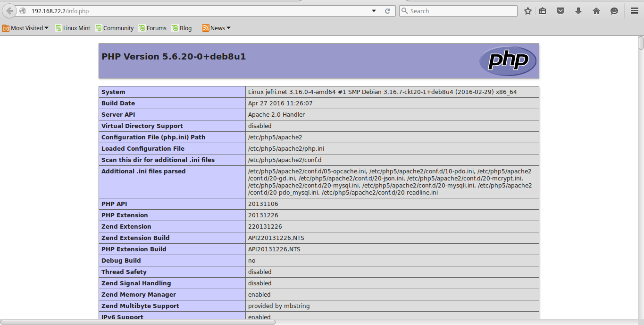Click the PHP Version 5.6.20-0+deb8u1 heading
Image resolution: width=644 pixels, height=325 pixels.
[174, 57]
